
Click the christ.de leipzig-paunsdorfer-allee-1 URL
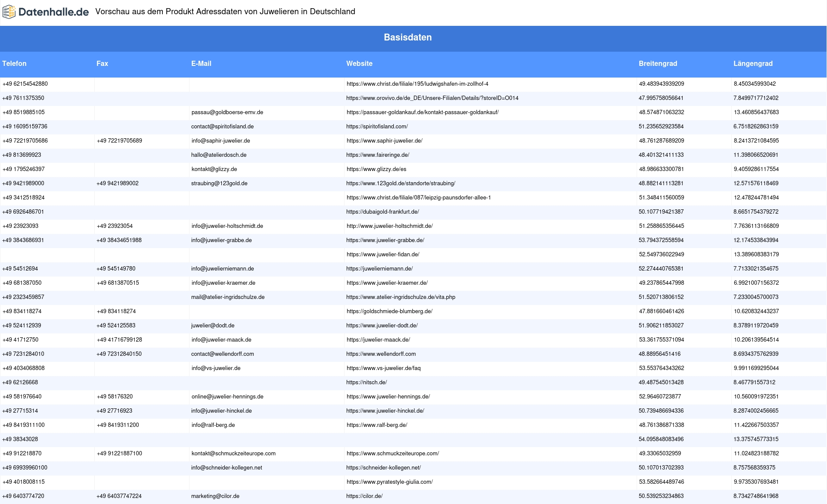click(x=419, y=198)
